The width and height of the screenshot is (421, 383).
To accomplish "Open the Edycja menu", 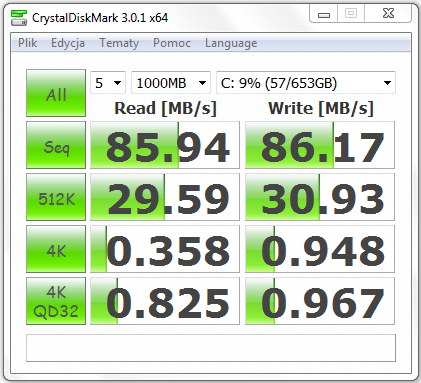I will coord(68,43).
